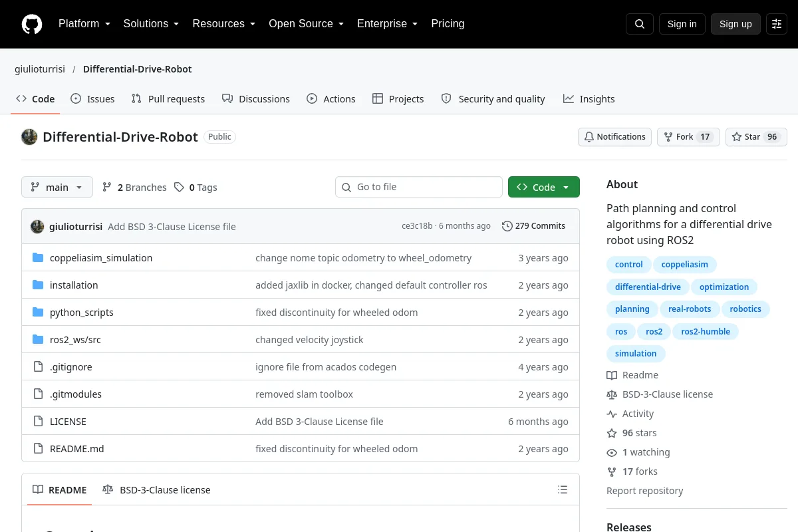Focus the Go to file search field
The width and height of the screenshot is (798, 532).
[x=419, y=188]
